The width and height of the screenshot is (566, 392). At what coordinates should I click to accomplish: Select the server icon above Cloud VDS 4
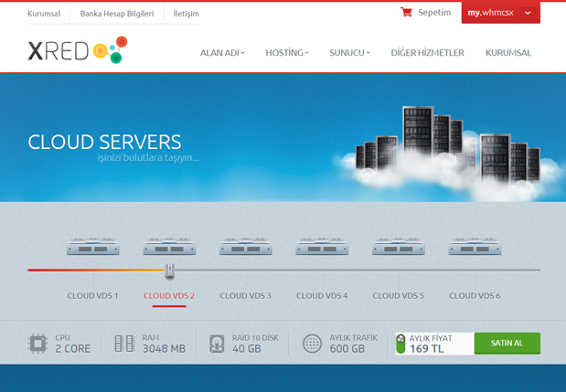pos(322,247)
